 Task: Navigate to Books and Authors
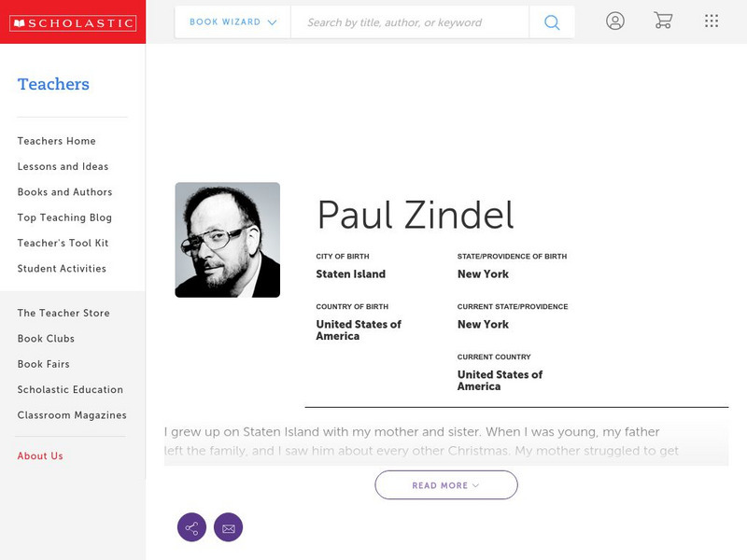pyautogui.click(x=64, y=192)
